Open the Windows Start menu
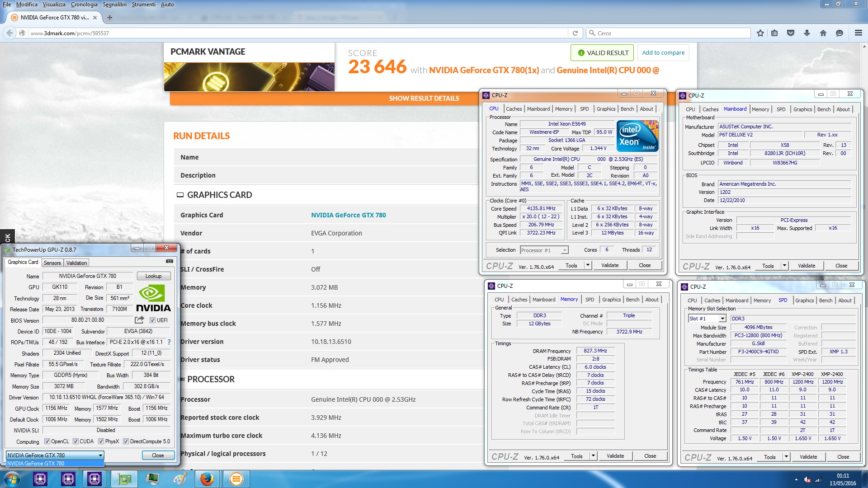This screenshot has height=488, width=868. [x=12, y=479]
